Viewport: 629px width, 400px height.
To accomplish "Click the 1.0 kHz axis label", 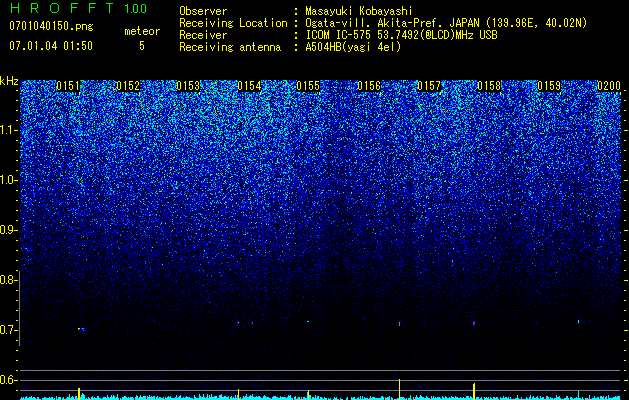I will (8, 181).
